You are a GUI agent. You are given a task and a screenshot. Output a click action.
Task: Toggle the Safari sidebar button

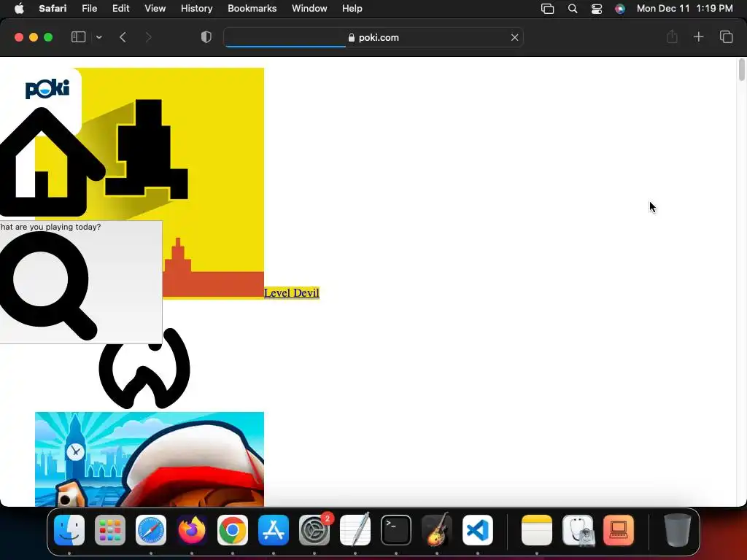point(78,37)
